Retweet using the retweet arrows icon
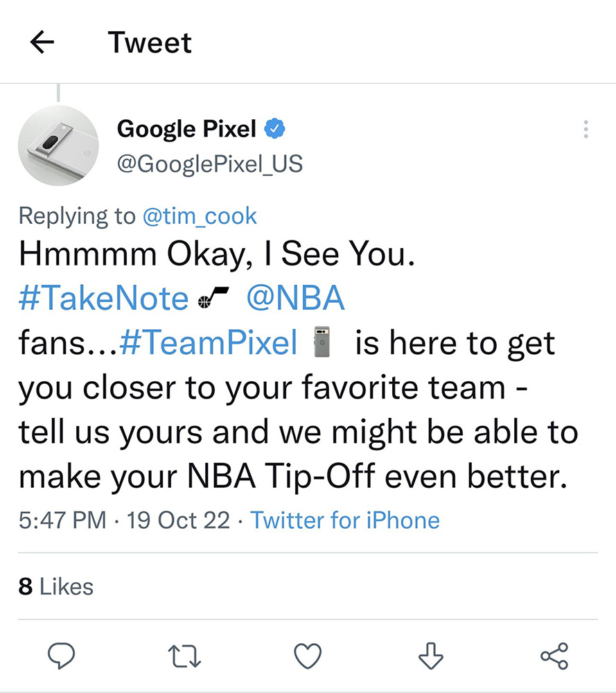616x693 pixels. pyautogui.click(x=185, y=655)
